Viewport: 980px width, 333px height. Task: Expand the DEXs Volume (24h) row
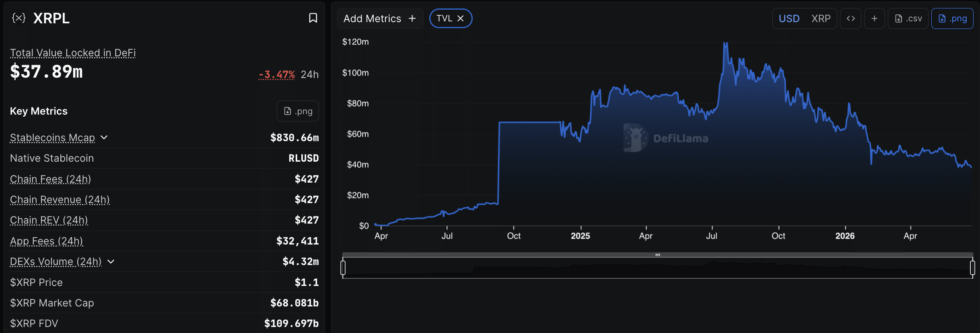111,262
